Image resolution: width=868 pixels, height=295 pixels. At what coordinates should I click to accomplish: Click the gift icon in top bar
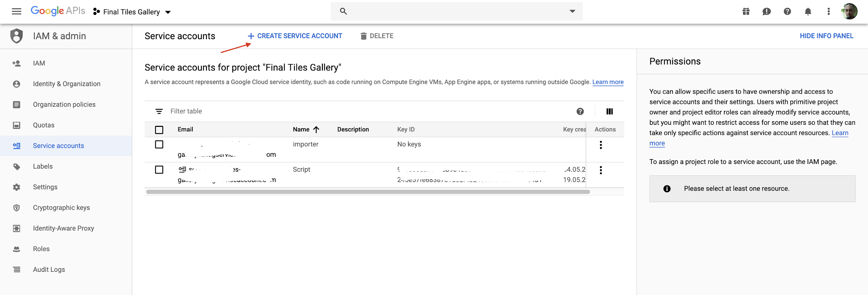746,11
